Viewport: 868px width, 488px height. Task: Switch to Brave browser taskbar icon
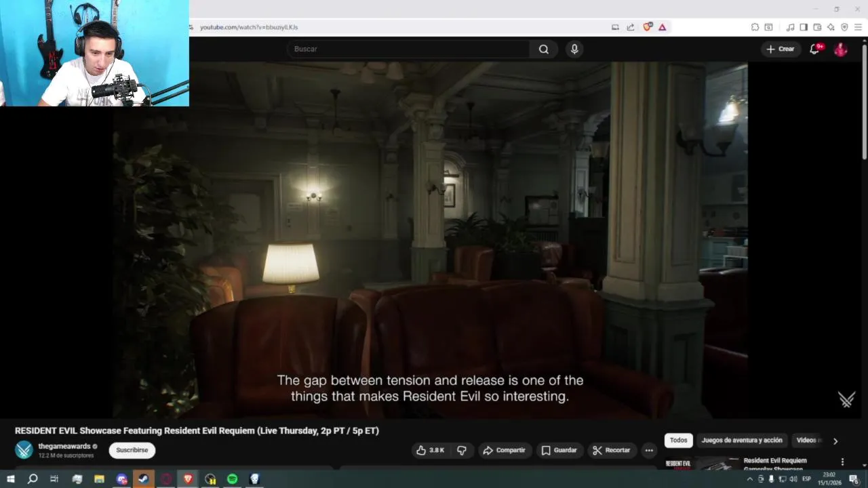[x=189, y=479]
